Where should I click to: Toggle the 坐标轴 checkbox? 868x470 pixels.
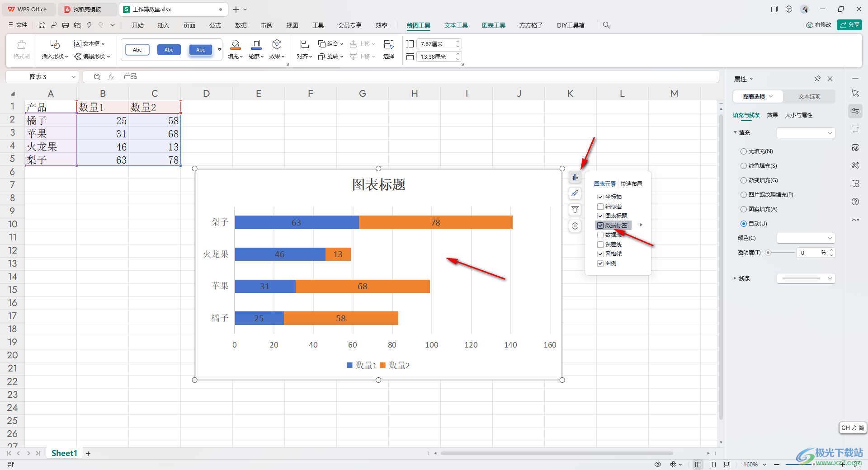(600, 197)
